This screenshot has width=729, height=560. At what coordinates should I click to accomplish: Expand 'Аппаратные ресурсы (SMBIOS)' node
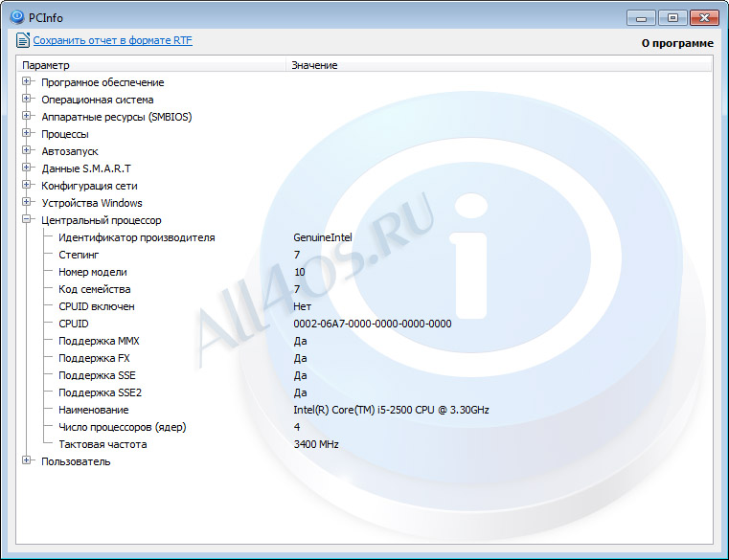(x=27, y=116)
